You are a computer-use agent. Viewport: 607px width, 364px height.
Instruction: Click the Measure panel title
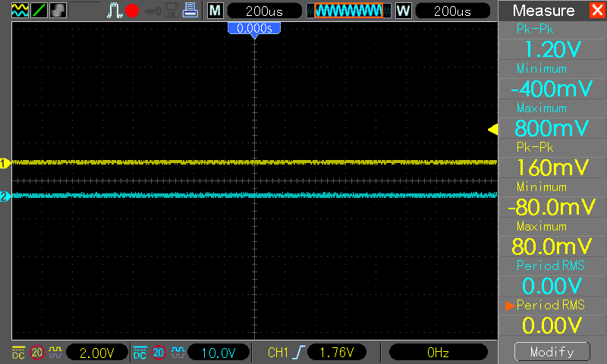pyautogui.click(x=543, y=11)
